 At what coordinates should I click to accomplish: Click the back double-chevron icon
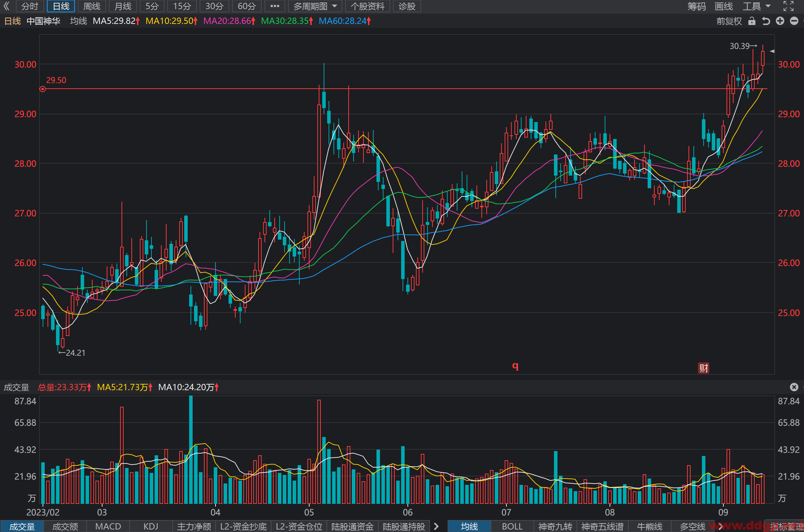6,6
